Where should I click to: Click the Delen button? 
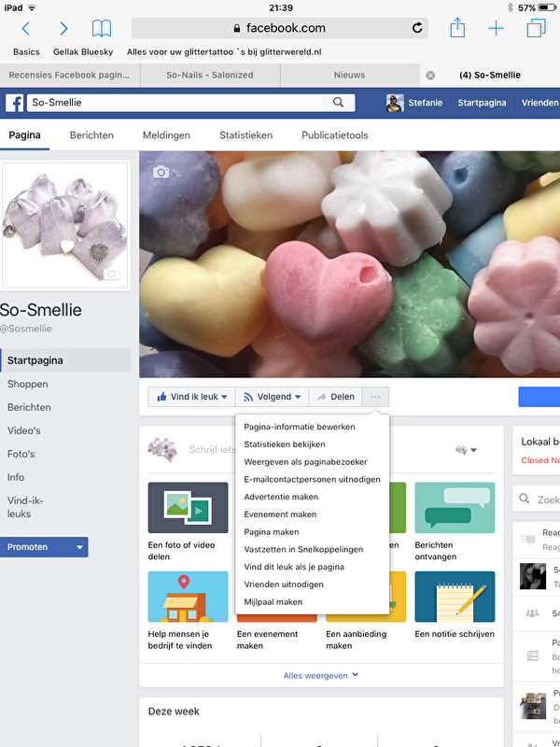(x=336, y=397)
